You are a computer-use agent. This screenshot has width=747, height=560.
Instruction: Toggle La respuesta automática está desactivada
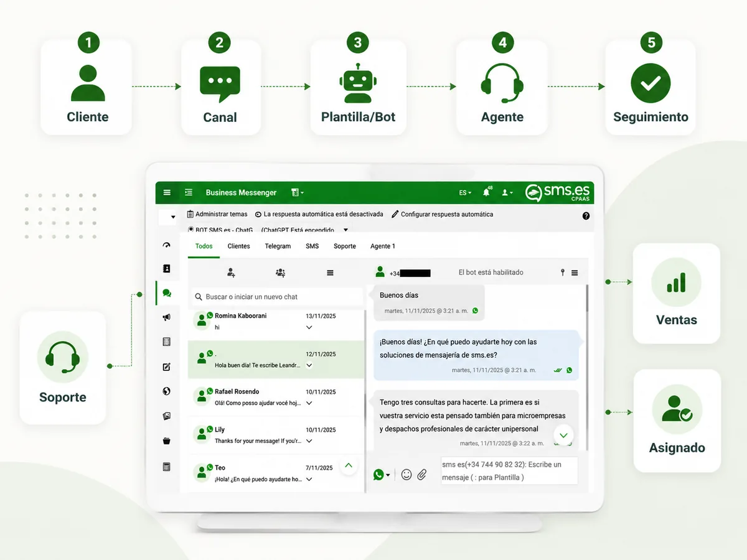tap(319, 214)
